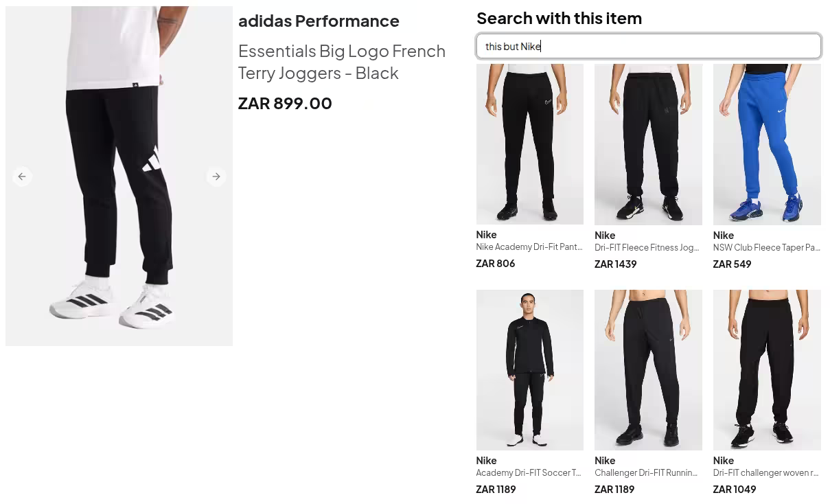The height and width of the screenshot is (504, 830).
Task: Click the Nike brand link above ZAR 549
Action: tap(723, 234)
